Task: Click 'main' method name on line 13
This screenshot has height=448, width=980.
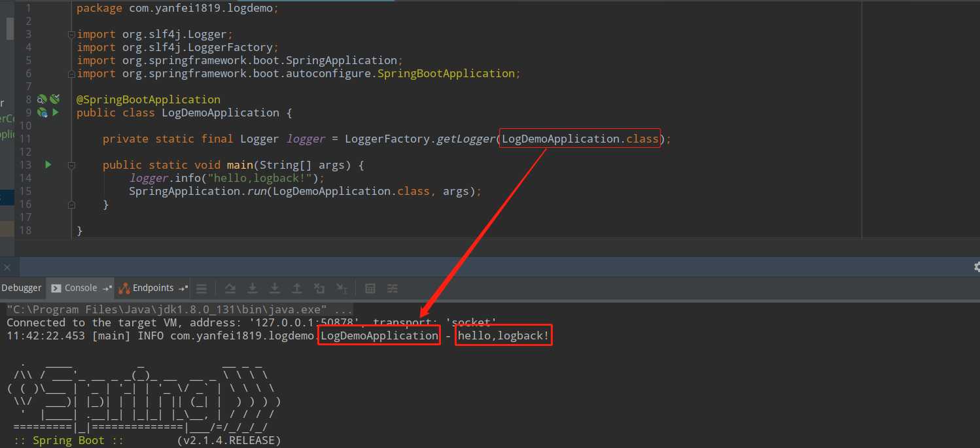Action: click(x=240, y=165)
